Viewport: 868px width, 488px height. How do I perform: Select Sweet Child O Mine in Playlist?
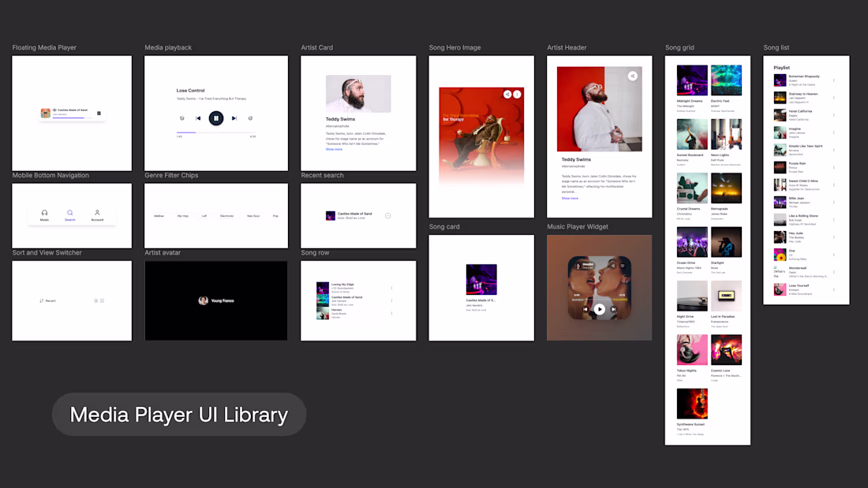(x=806, y=184)
